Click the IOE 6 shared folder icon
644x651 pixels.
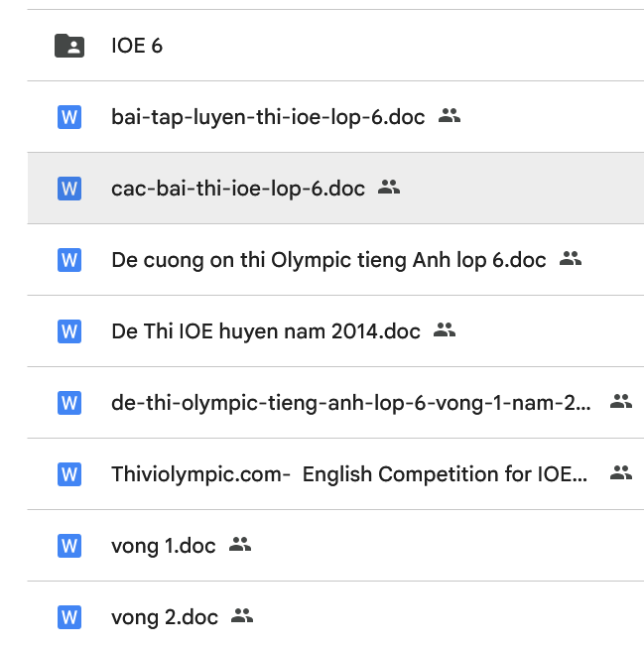tap(68, 46)
